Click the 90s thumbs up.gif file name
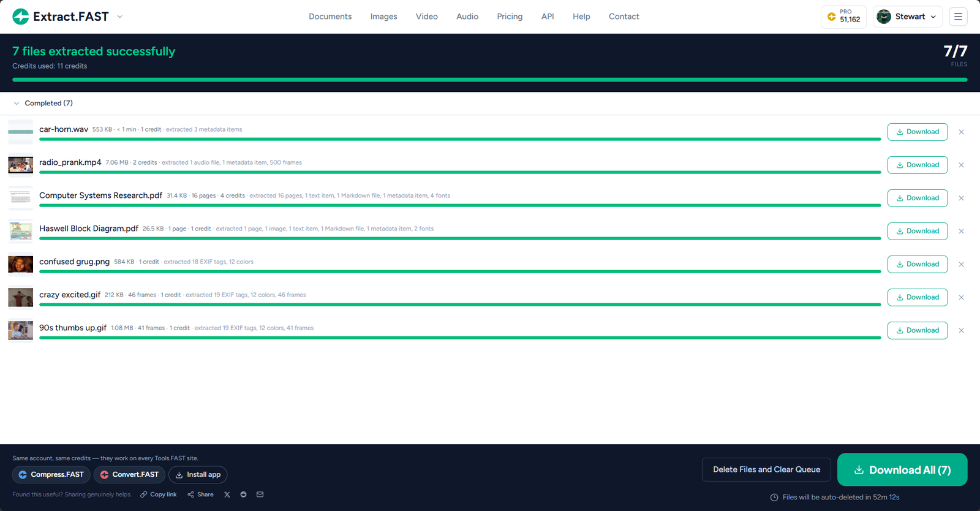Image resolution: width=980 pixels, height=511 pixels. pyautogui.click(x=73, y=328)
